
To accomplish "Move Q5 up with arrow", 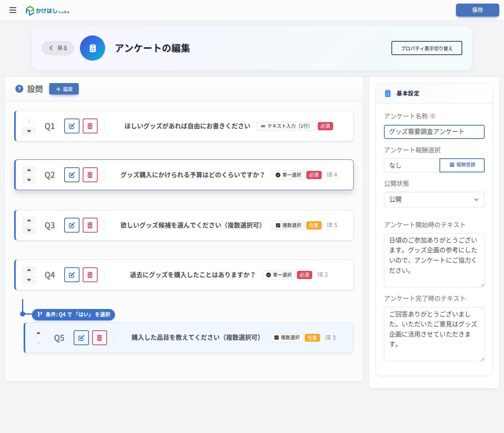I will tap(38, 333).
